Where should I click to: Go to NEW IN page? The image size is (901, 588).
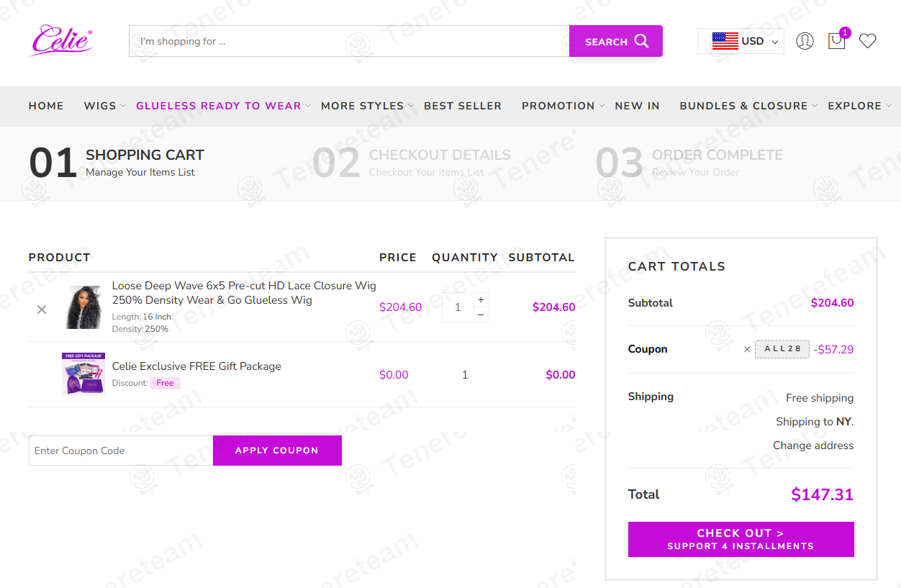(637, 106)
